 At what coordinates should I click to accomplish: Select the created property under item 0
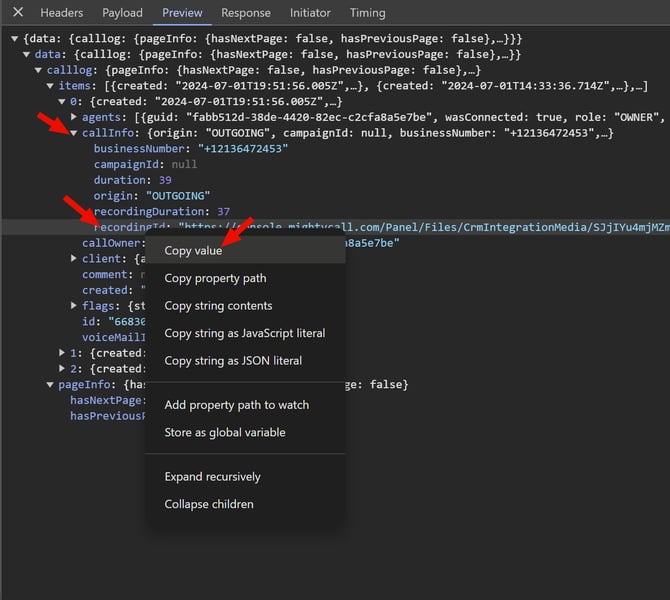tap(113, 290)
